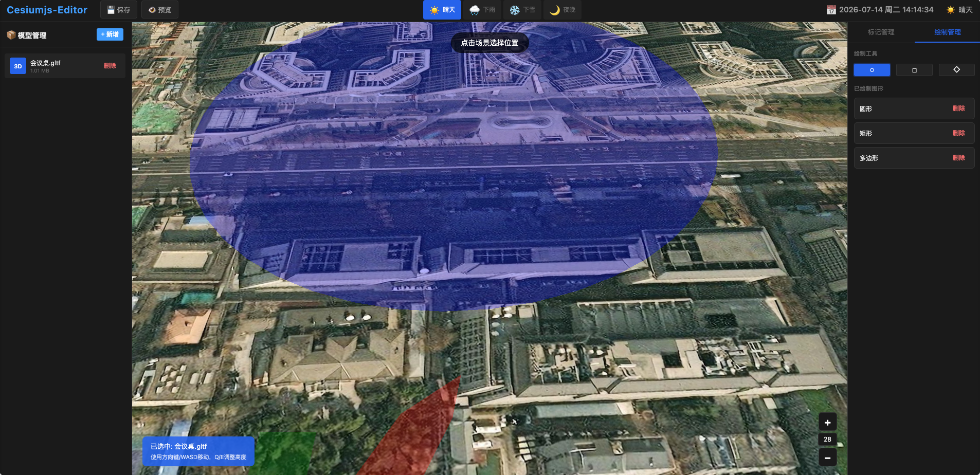Select the 多边形 shape row

[914, 158]
